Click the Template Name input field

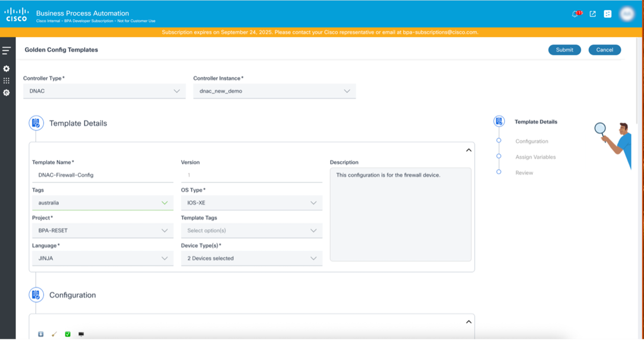coord(103,175)
